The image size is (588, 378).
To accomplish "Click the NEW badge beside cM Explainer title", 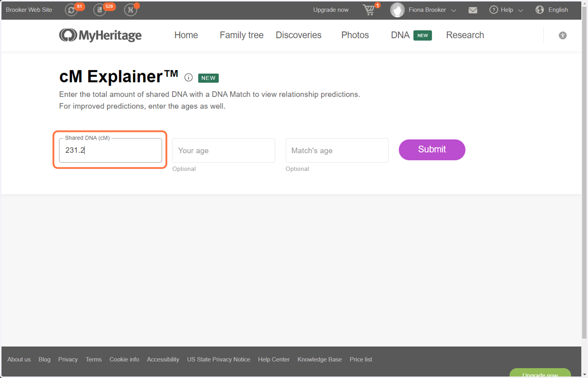I will pos(208,78).
